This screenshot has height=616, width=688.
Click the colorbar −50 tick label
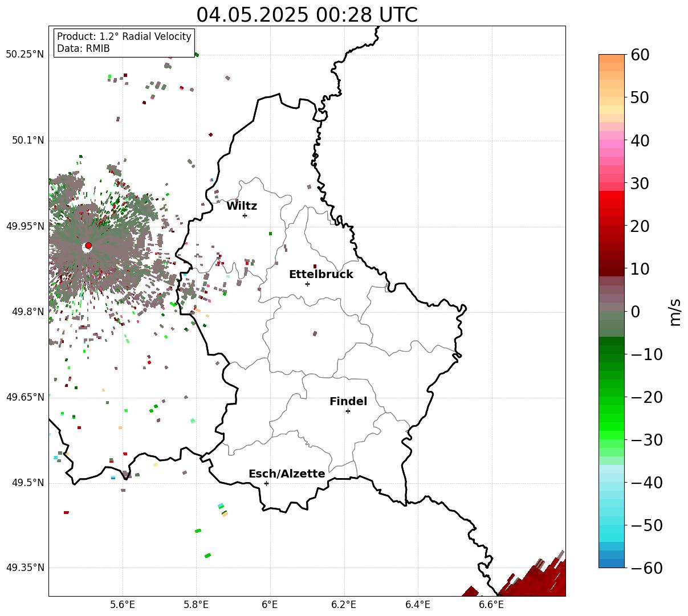tap(646, 525)
